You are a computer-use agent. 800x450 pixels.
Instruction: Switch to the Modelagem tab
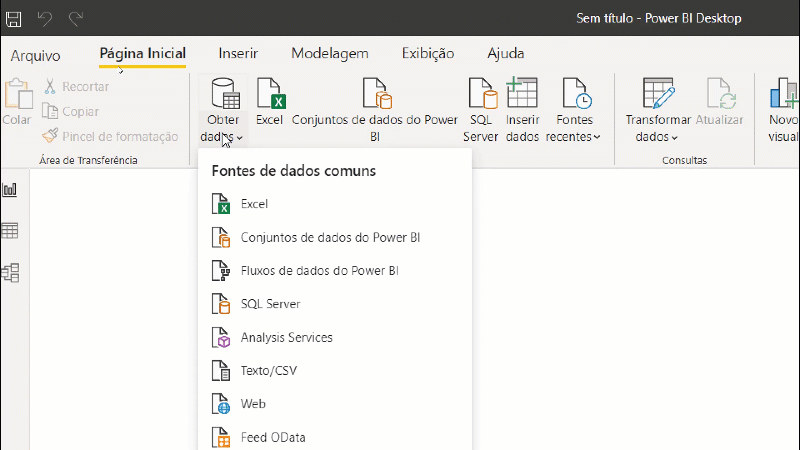tap(330, 54)
